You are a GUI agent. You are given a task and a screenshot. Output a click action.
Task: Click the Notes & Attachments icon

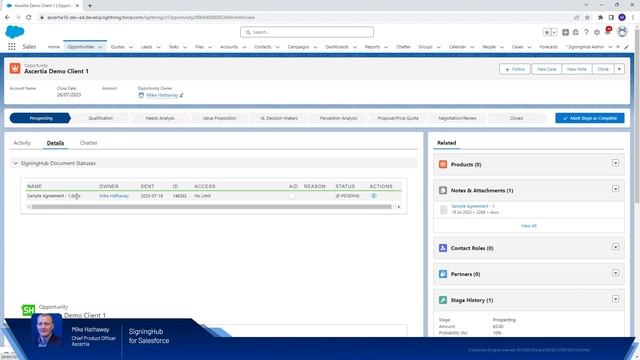[x=443, y=190]
